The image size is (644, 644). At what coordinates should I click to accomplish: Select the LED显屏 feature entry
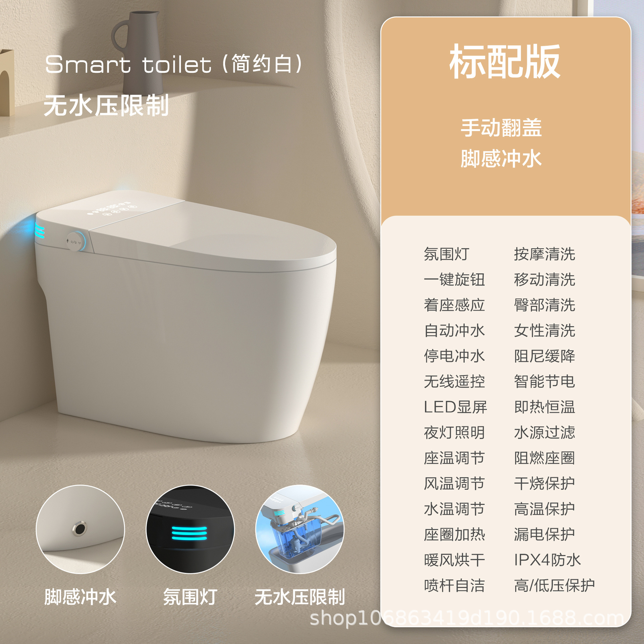[455, 407]
